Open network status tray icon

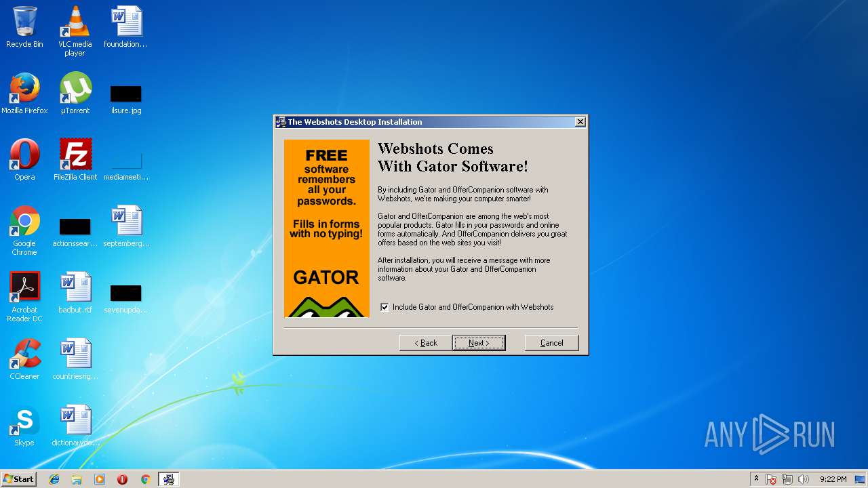(787, 479)
